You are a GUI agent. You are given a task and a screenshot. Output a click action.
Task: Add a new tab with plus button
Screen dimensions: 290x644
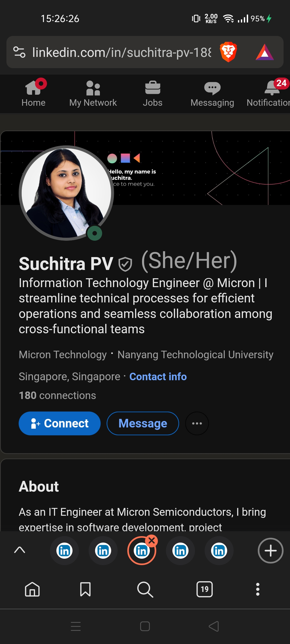(270, 551)
